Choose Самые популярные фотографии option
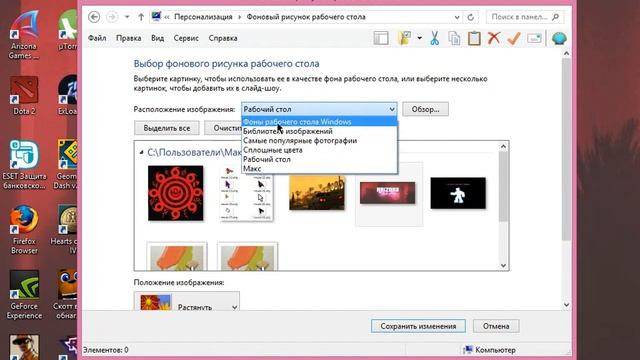The image size is (640, 360). 319,140
